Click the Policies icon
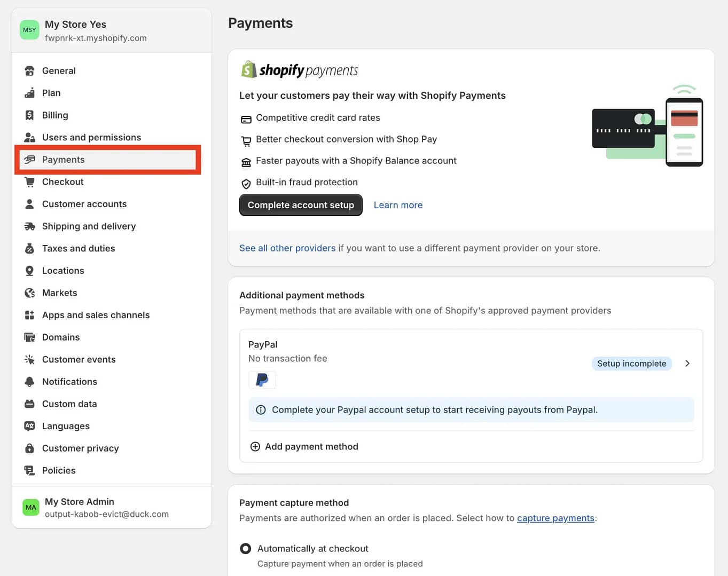This screenshot has height=576, width=728. pyautogui.click(x=29, y=471)
